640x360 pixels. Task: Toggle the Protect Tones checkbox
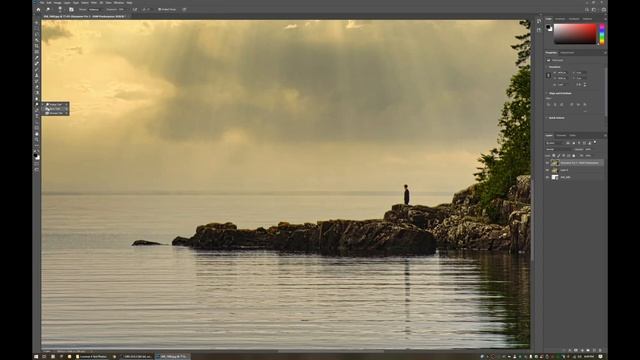pos(160,9)
